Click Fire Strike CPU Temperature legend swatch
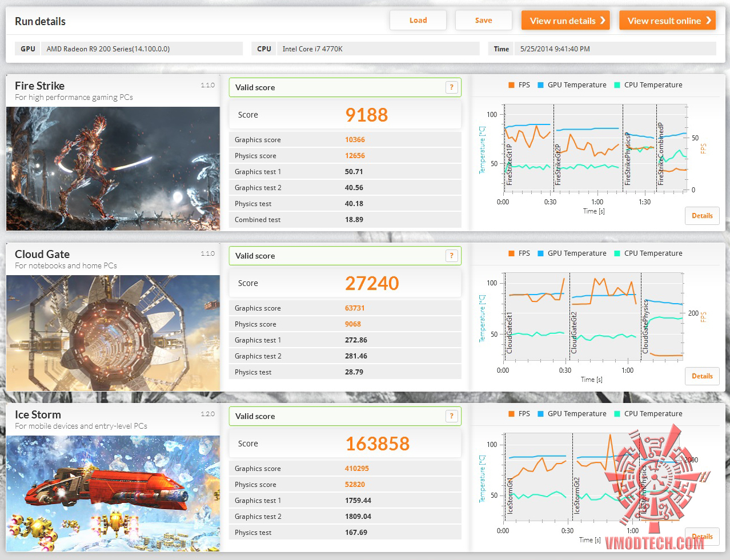 617,85
